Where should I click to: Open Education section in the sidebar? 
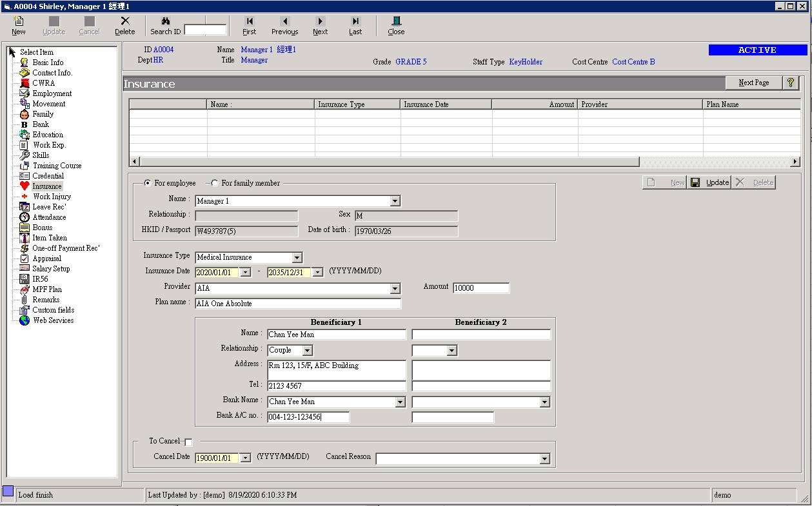coord(48,135)
